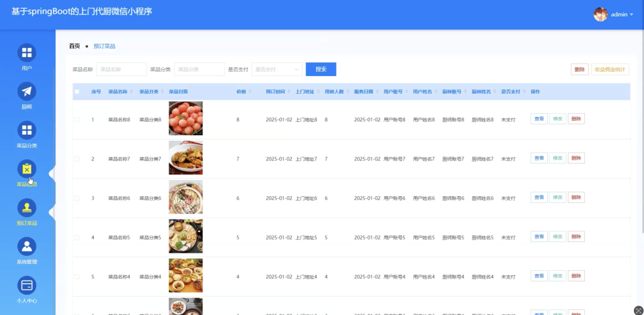Go to 首页 in the breadcrumb

[74, 46]
